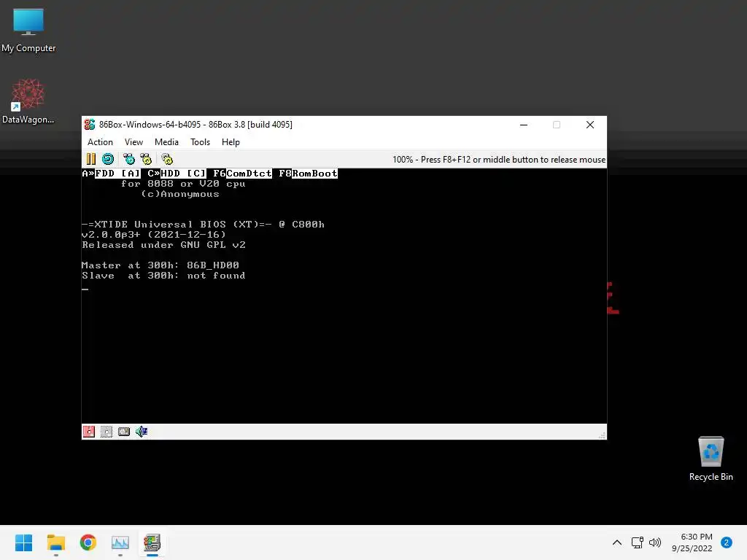
Task: Click the 86Box title bar app icon
Action: (x=90, y=125)
